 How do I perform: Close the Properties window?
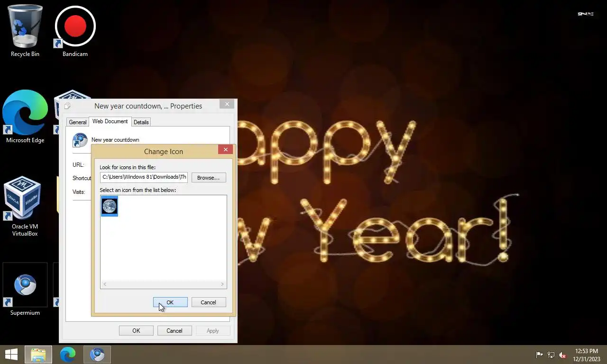[x=227, y=104]
